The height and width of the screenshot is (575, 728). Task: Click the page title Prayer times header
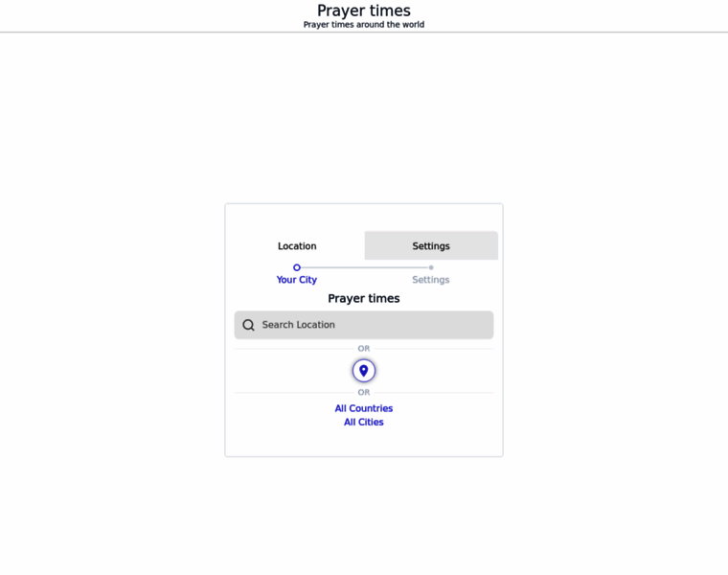364,11
